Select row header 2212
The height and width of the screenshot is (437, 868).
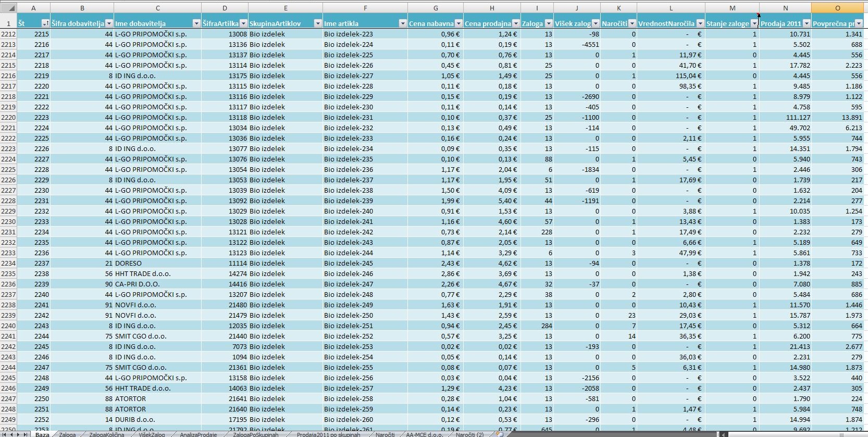[8, 34]
